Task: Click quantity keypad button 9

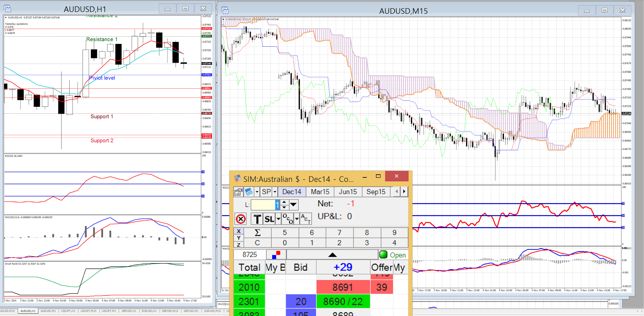Action: click(x=394, y=233)
